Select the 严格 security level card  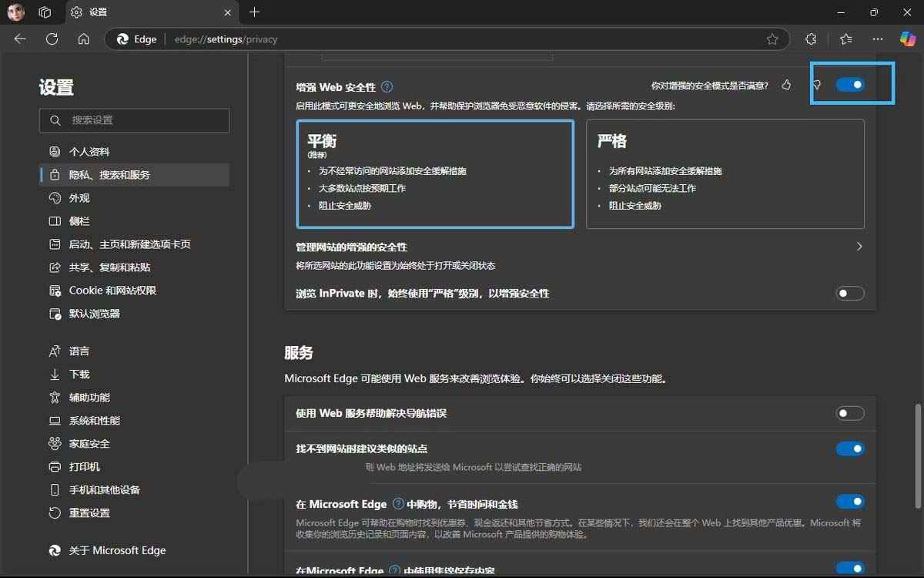(x=725, y=174)
